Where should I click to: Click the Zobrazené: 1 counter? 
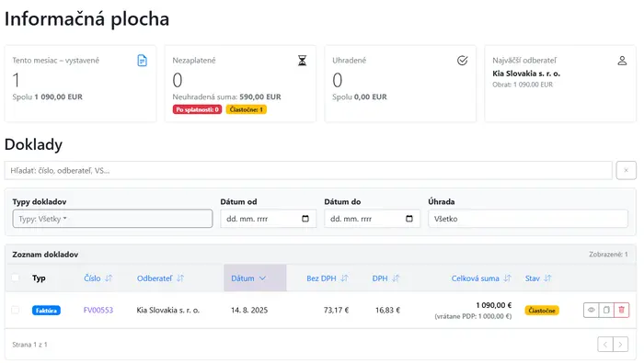click(608, 255)
